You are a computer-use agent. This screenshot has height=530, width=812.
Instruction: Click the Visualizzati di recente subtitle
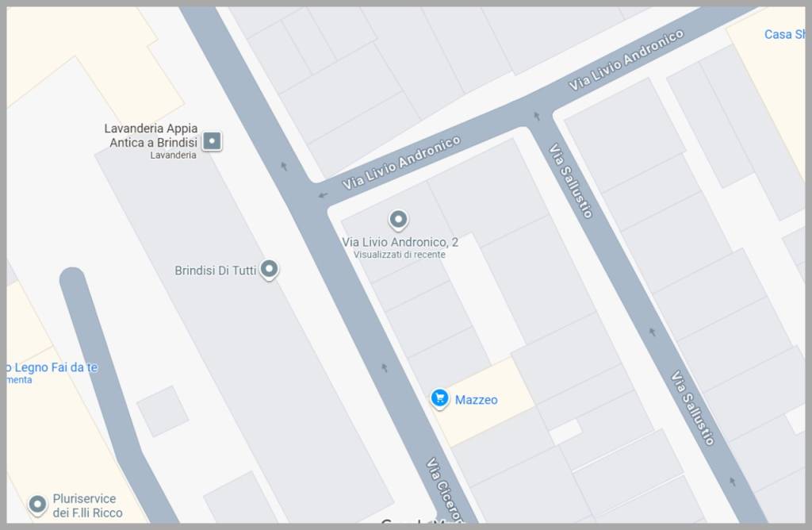click(400, 255)
